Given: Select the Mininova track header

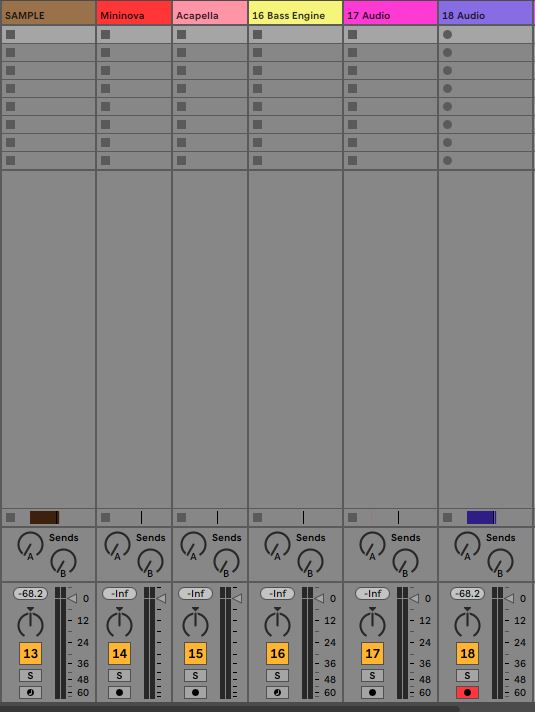Looking at the screenshot, I should pos(134,15).
